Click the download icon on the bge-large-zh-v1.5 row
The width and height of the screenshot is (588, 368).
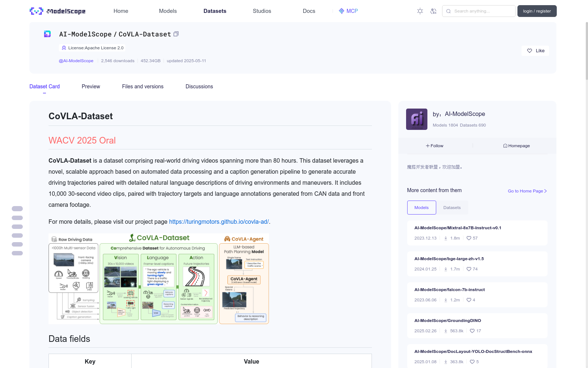click(446, 269)
